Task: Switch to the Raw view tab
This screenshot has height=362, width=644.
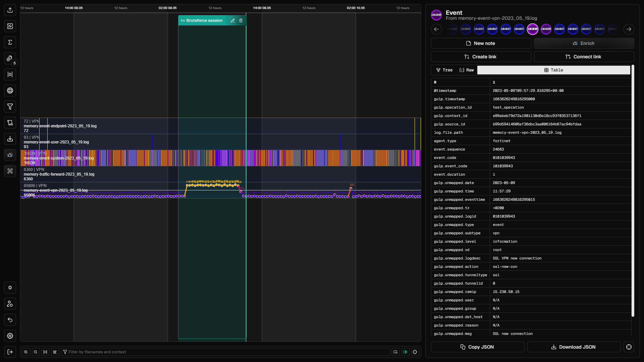Action: click(x=466, y=70)
